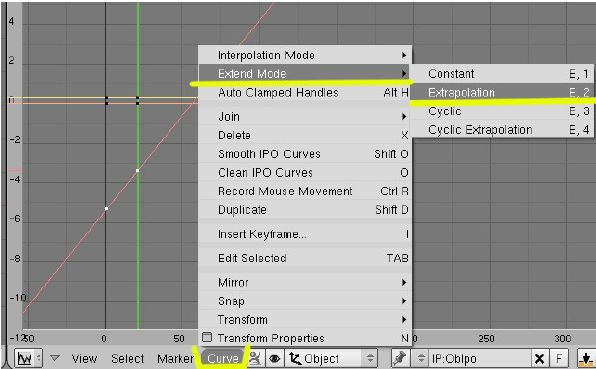This screenshot has height=369, width=596.
Task: Choose Record Mouse Movement
Action: [x=305, y=191]
